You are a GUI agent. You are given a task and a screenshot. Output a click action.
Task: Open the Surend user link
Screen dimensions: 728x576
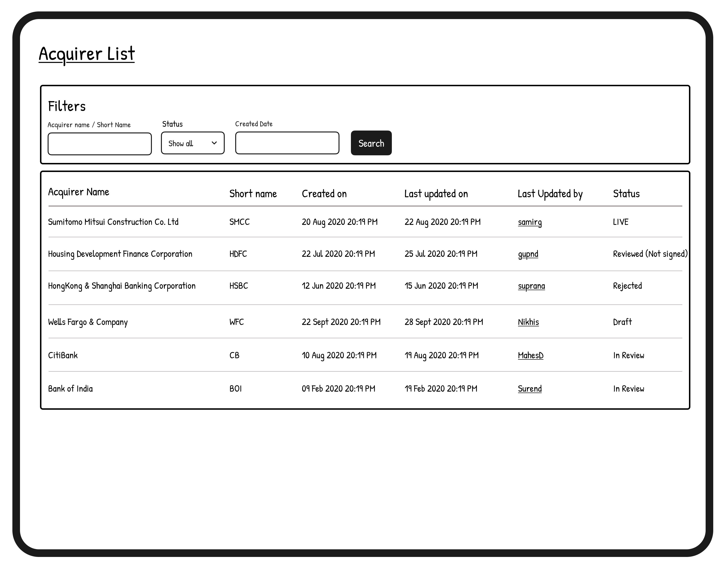click(529, 389)
